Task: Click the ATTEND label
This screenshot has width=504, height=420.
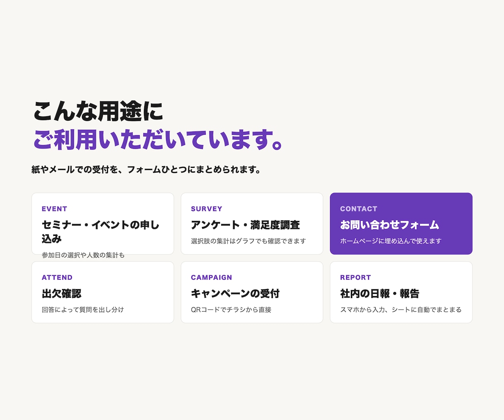Action: [57, 277]
